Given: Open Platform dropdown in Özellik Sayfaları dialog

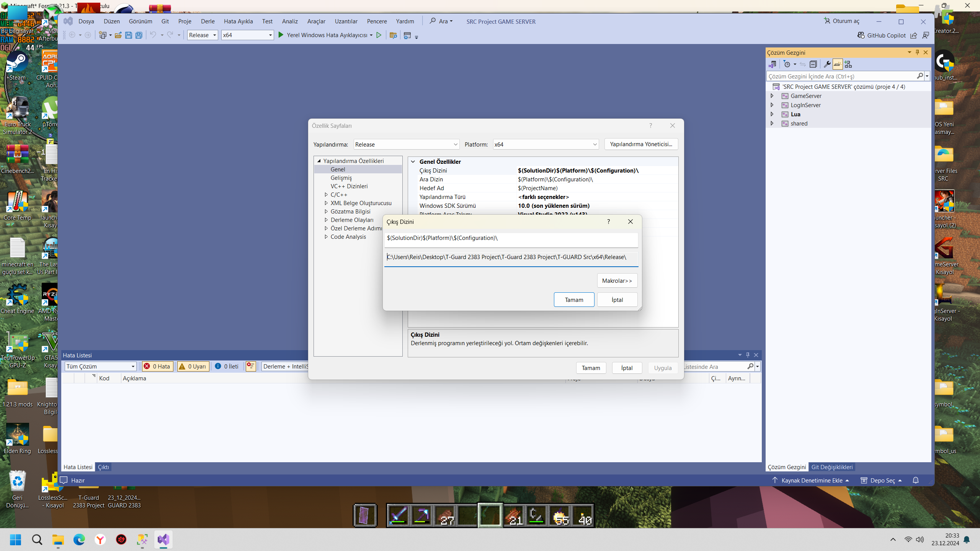Looking at the screenshot, I should click(x=546, y=144).
